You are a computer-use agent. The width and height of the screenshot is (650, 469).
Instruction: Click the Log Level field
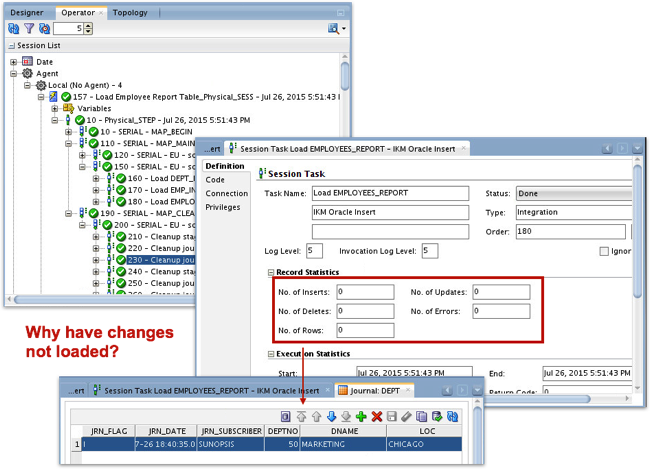[x=314, y=250]
